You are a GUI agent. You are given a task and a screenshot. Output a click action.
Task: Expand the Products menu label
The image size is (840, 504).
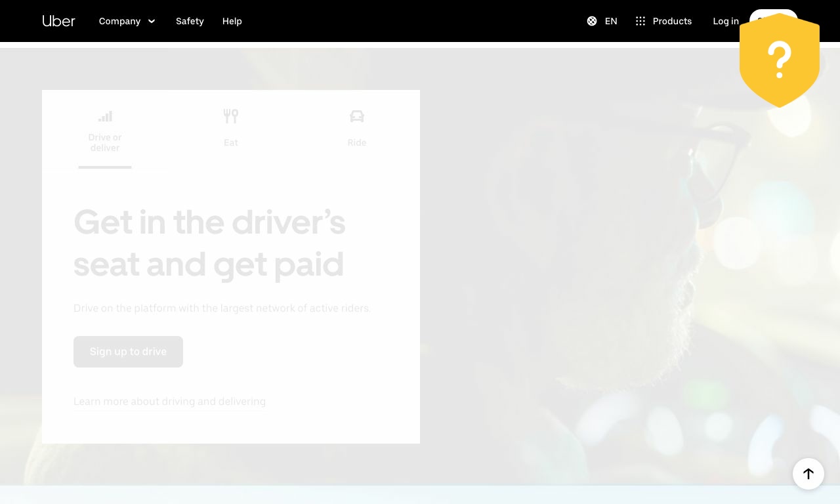[x=672, y=21]
